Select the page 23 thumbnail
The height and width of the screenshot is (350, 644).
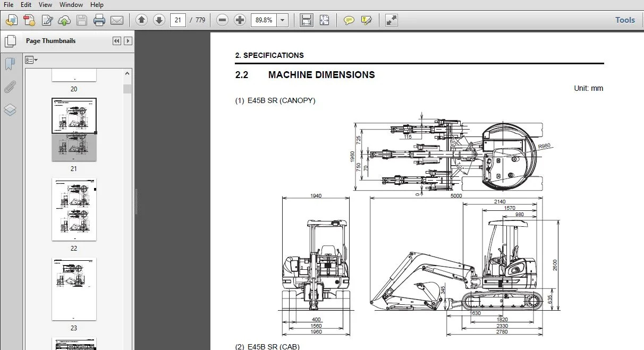click(x=74, y=289)
